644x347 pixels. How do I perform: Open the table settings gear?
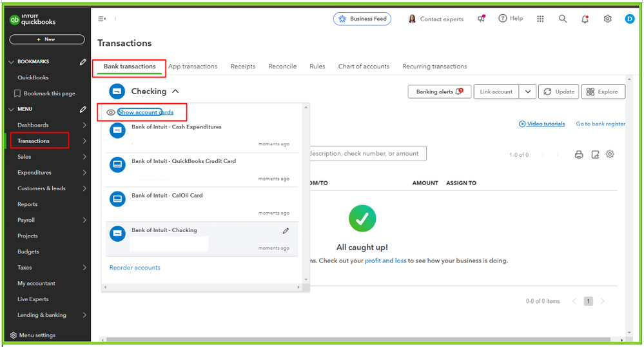point(610,154)
